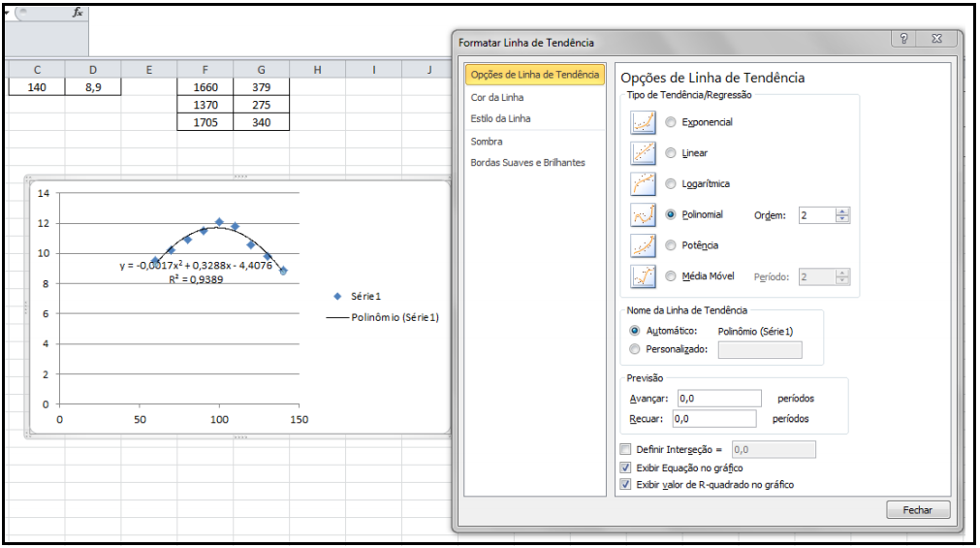Click the formula bar fx icon
The width and height of the screenshot is (980, 548).
(x=79, y=13)
